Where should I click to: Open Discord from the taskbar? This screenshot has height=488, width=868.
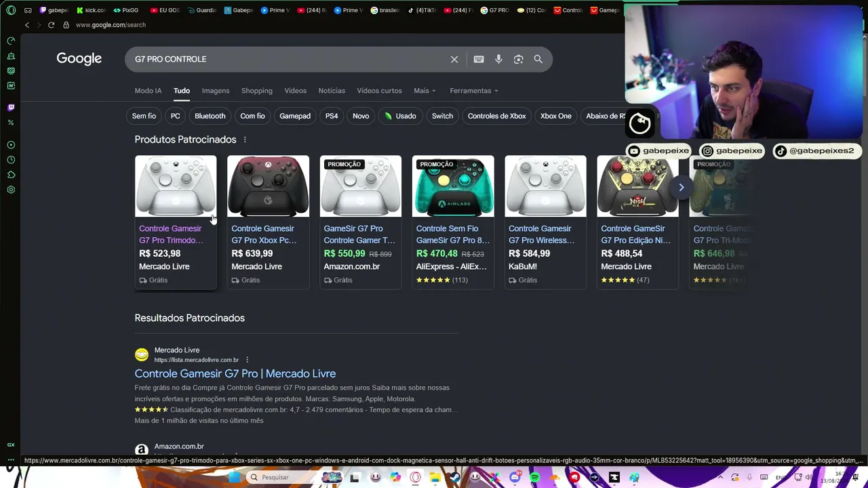click(515, 477)
